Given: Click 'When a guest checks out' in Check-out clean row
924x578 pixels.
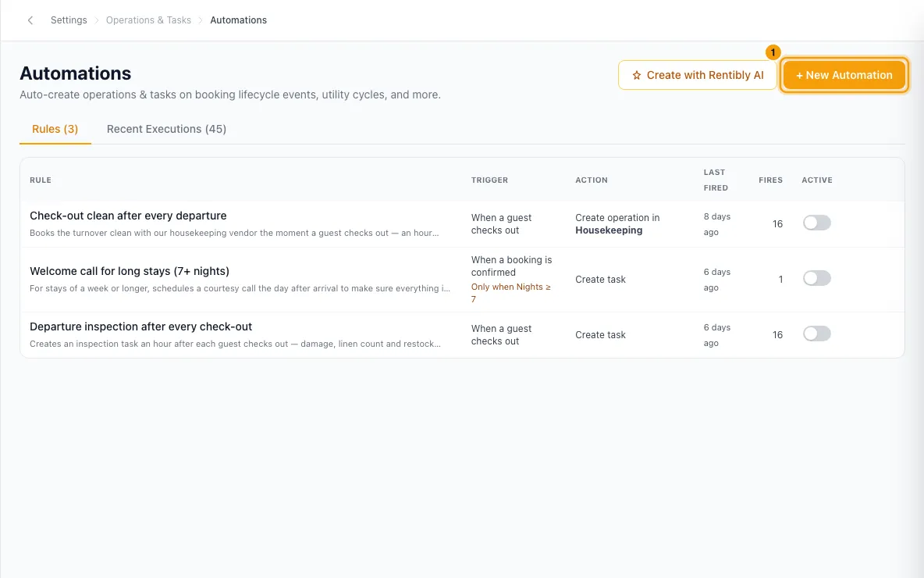Looking at the screenshot, I should (502, 224).
